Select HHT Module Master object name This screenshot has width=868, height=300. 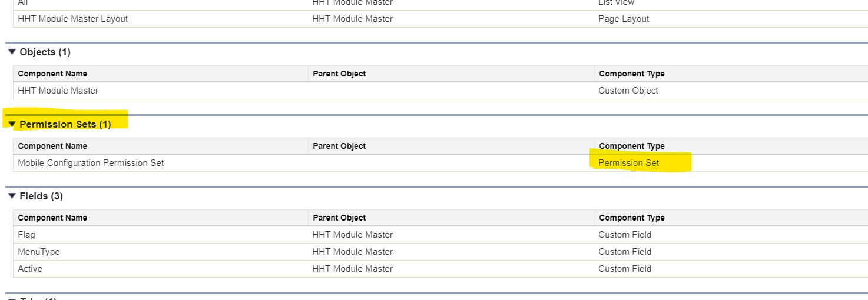[x=58, y=91]
